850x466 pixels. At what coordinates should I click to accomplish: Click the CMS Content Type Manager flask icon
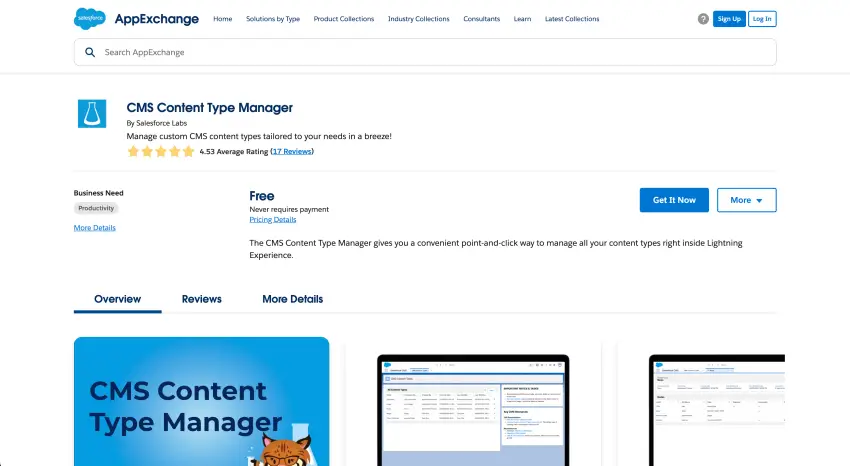point(92,114)
